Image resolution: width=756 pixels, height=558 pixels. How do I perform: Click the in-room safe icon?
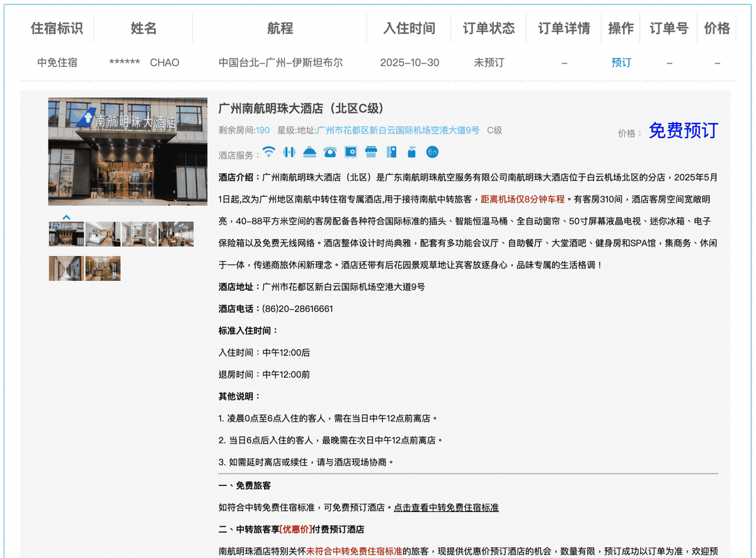pyautogui.click(x=350, y=152)
